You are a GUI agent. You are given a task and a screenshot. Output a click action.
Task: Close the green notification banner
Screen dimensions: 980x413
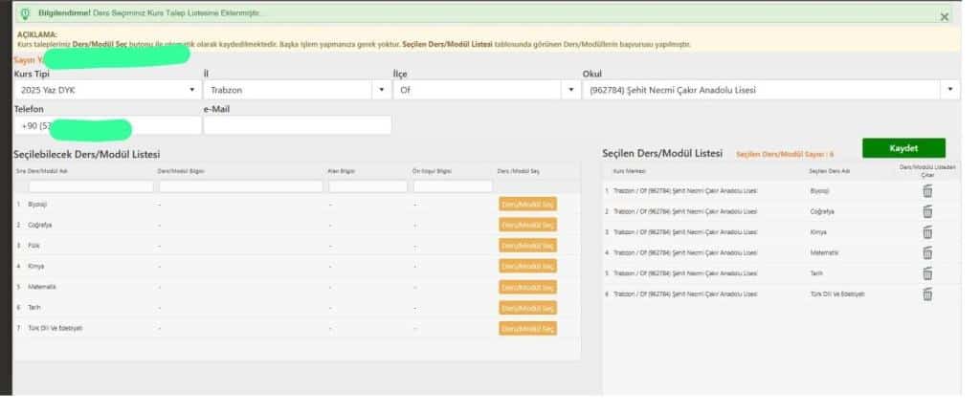pos(945,16)
